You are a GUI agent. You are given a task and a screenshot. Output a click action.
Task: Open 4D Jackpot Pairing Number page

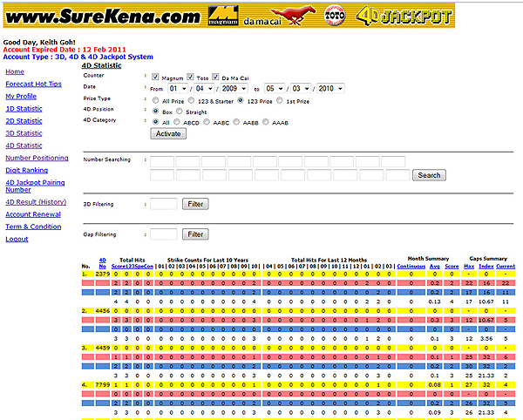pyautogui.click(x=35, y=186)
